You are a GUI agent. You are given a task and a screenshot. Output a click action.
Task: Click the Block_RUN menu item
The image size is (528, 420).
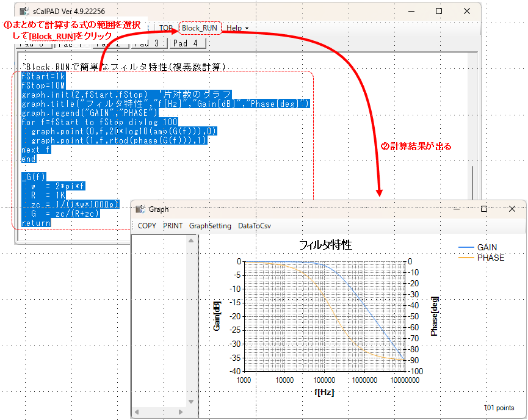pos(200,28)
